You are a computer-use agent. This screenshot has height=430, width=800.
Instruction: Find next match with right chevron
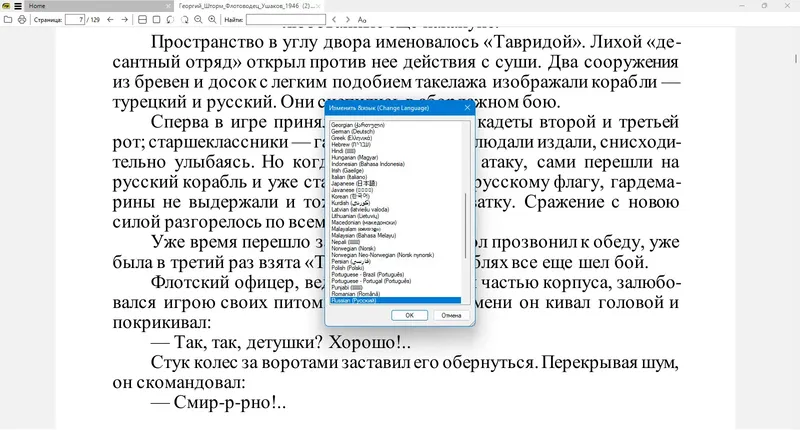(x=347, y=19)
